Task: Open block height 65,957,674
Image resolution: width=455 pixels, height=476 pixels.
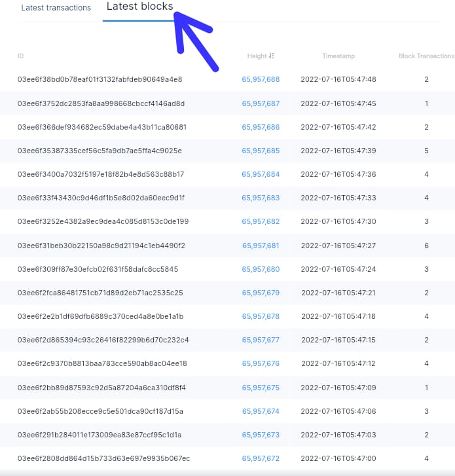Action: click(261, 411)
